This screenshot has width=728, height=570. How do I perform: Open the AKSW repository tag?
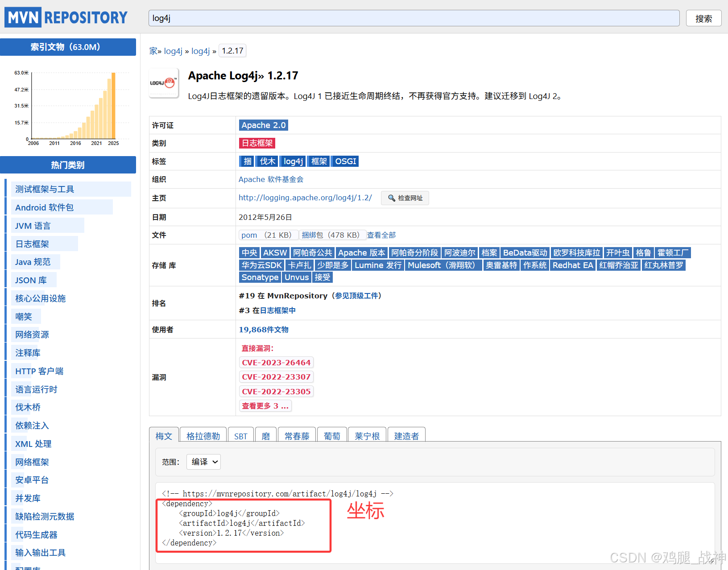click(x=275, y=253)
